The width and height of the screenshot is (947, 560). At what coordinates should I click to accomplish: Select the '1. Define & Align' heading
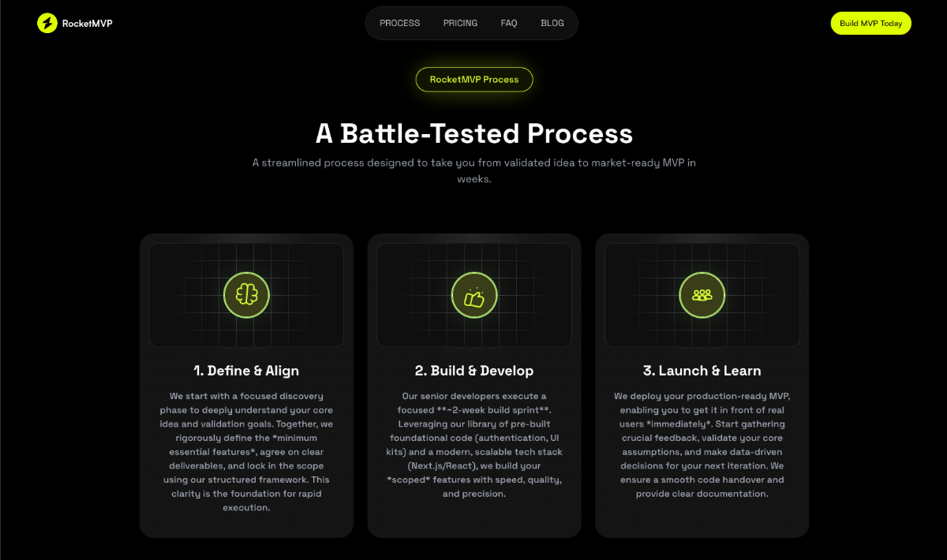point(246,371)
